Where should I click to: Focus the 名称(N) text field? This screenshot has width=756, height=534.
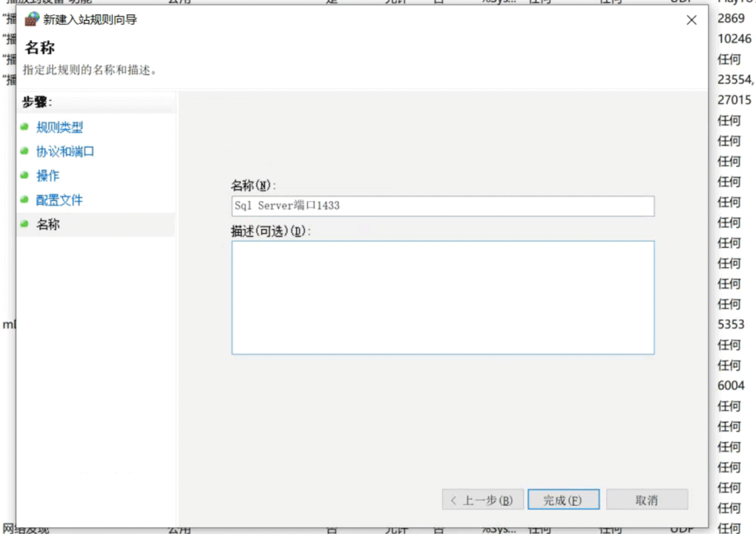click(x=443, y=205)
